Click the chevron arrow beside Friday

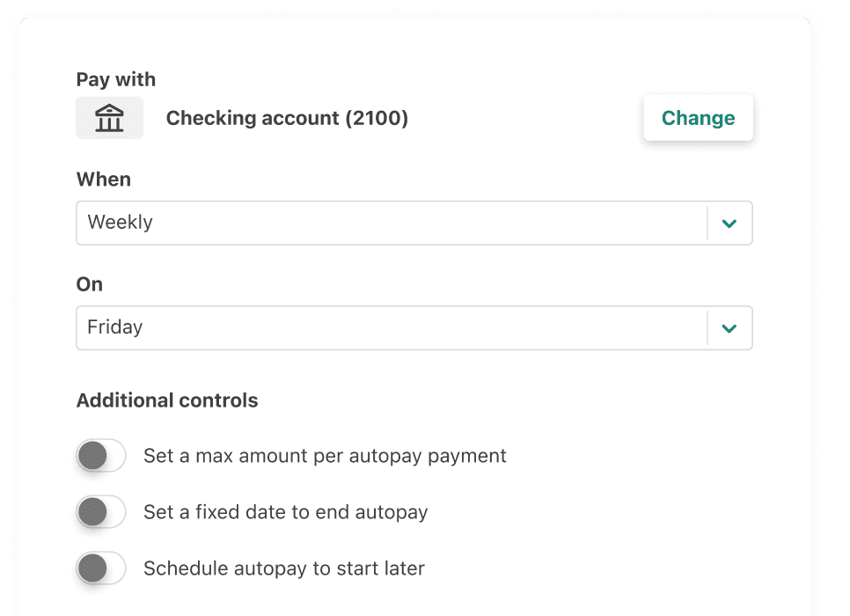pos(729,328)
